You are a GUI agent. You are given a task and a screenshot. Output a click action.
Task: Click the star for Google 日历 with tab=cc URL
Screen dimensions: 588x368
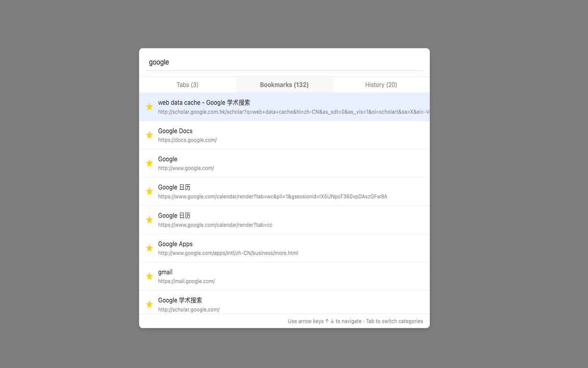149,220
